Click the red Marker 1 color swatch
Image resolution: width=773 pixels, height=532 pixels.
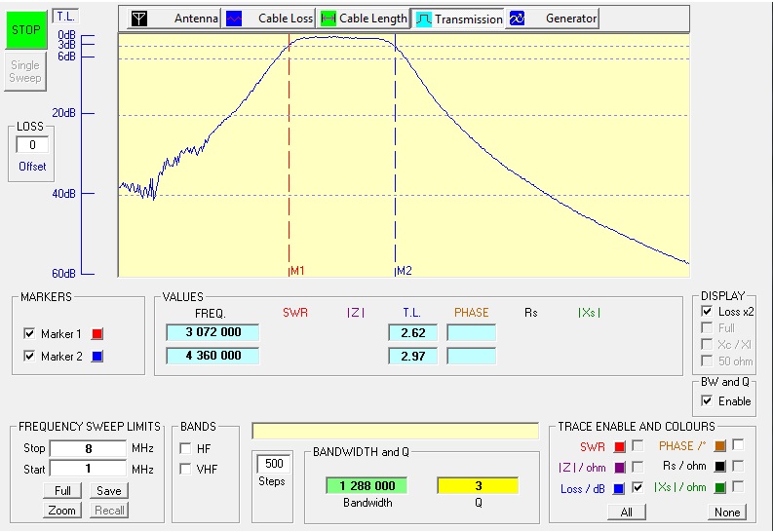pos(96,334)
